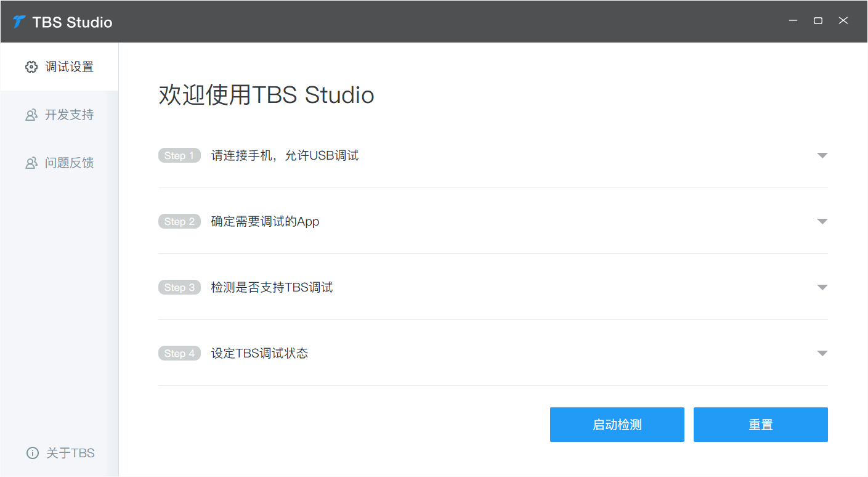Click the TBS logo in the title bar
Screen dimensions: 868x477
(18, 21)
